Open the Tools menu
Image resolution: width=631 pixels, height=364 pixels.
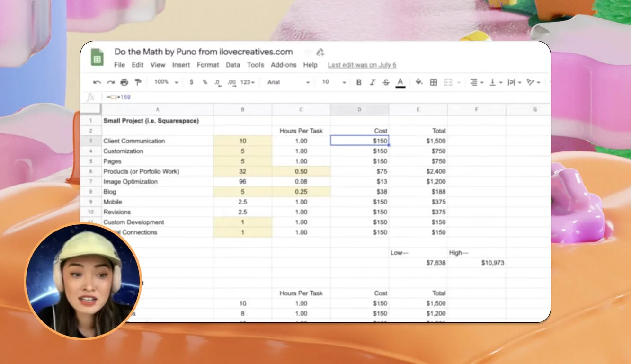tap(256, 65)
